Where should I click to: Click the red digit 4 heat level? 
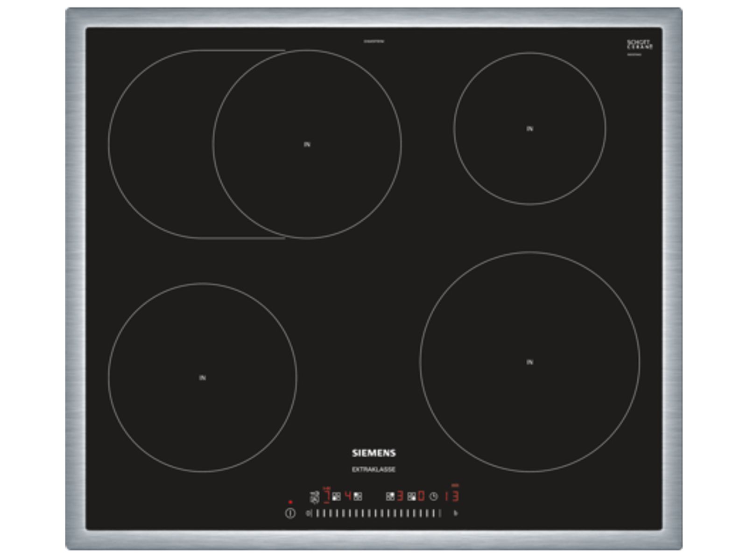348,496
